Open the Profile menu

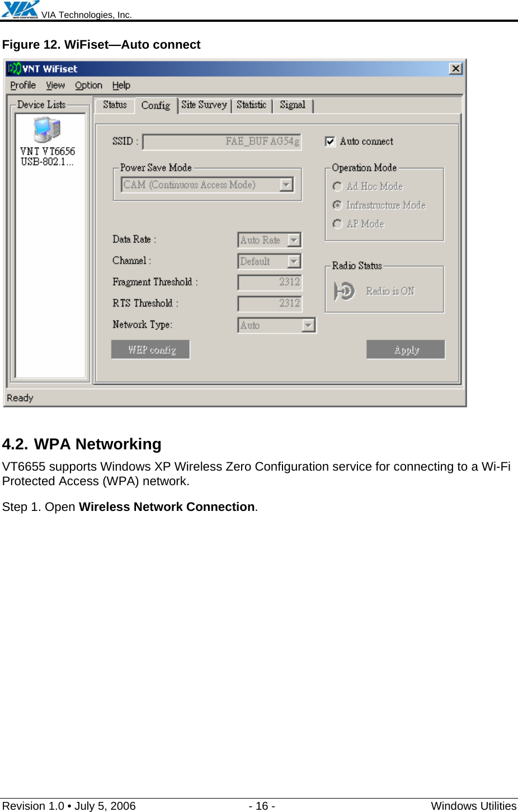pyautogui.click(x=23, y=85)
